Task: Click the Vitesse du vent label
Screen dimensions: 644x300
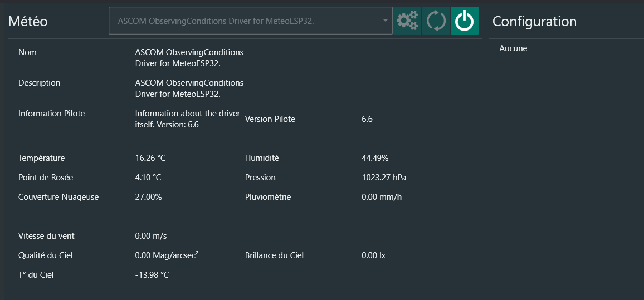Action: point(46,236)
